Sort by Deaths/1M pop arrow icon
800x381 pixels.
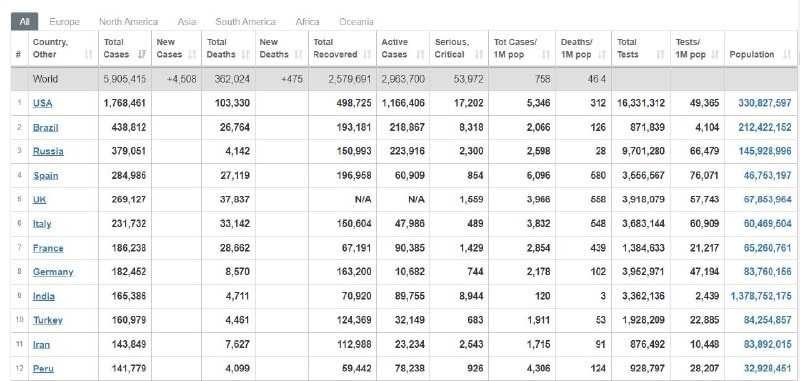[x=601, y=55]
